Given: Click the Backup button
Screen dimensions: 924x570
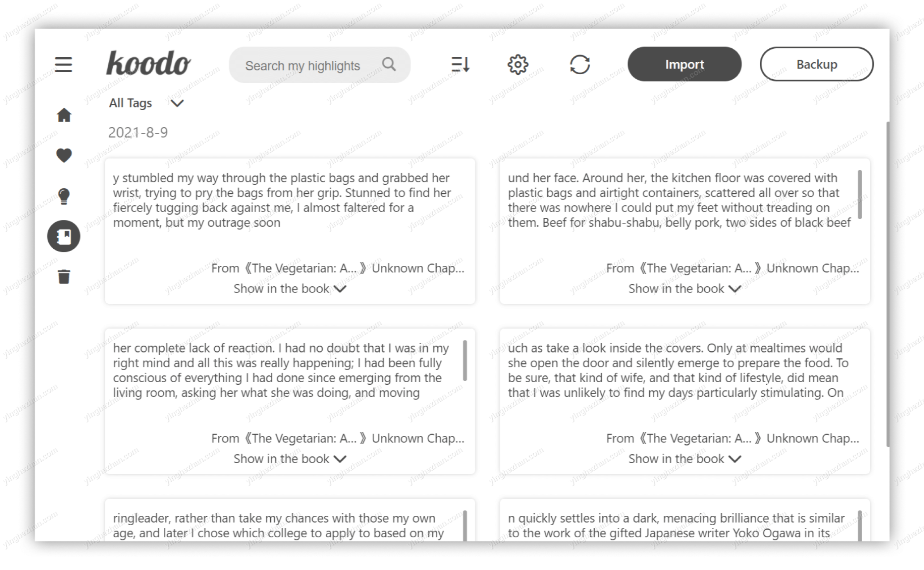Looking at the screenshot, I should (x=817, y=64).
